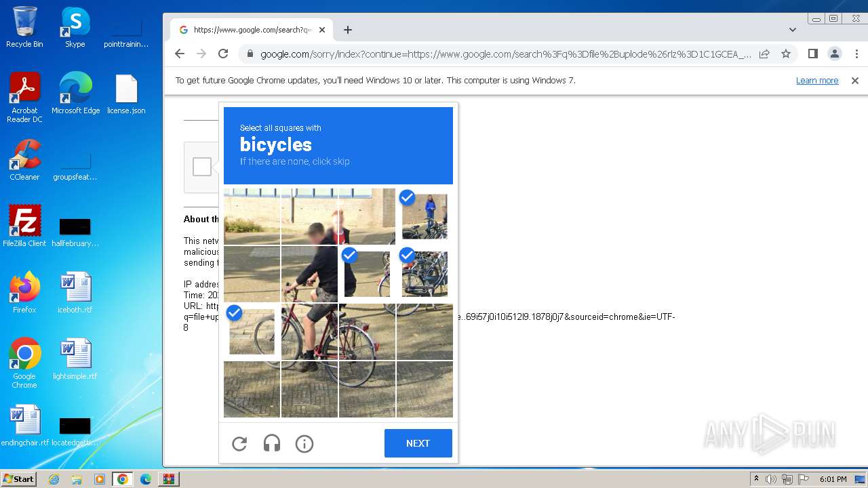Open groupsfeat desktop file
868x488 pixels.
pyautogui.click(x=75, y=165)
